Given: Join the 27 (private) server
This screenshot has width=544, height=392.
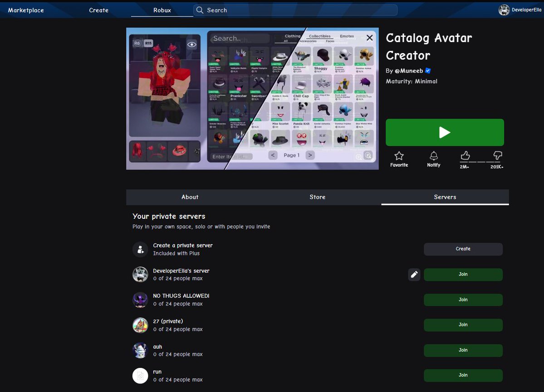Looking at the screenshot, I should click(463, 325).
